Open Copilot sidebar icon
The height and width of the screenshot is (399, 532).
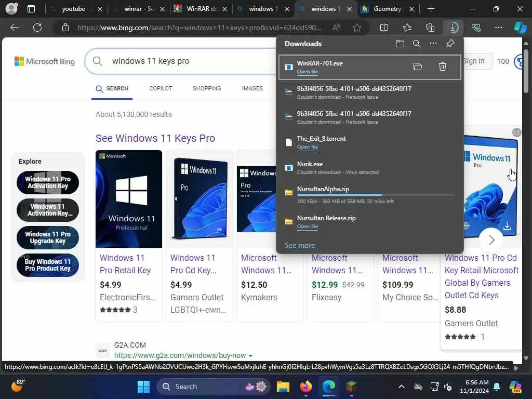(520, 28)
